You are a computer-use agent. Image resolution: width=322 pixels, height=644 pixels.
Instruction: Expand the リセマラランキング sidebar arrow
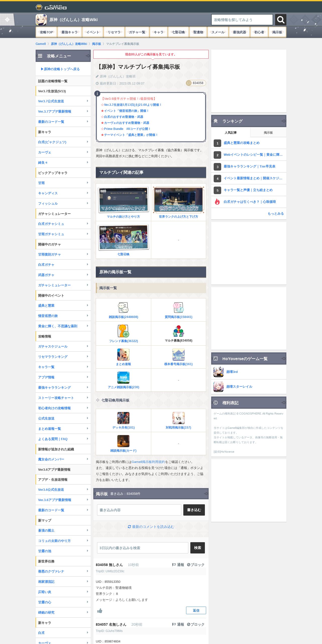point(88,356)
